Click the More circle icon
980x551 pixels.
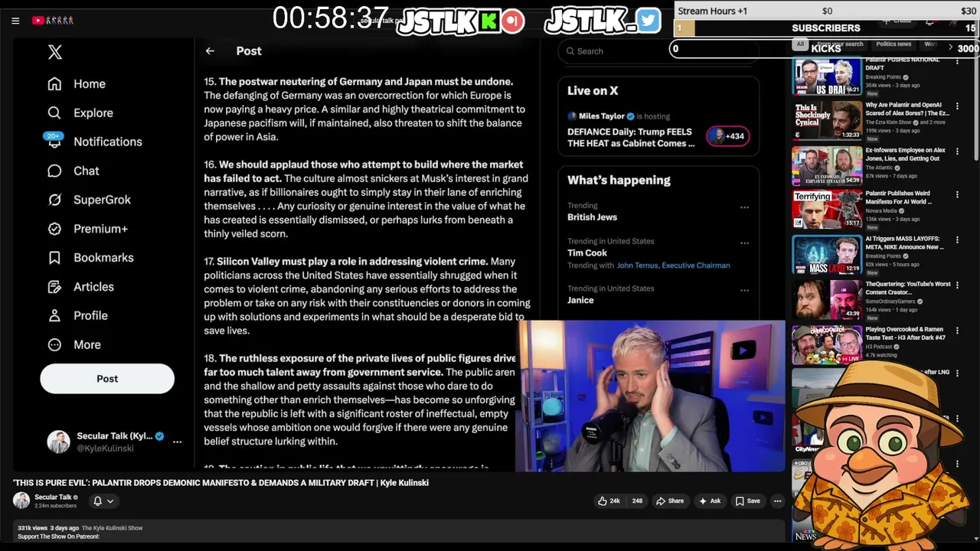pos(54,345)
